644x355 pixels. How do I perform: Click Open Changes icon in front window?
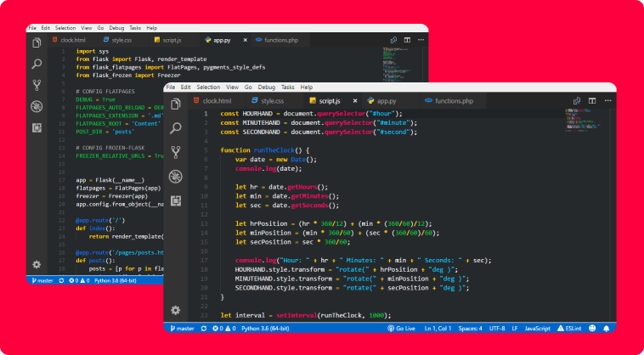point(577,100)
